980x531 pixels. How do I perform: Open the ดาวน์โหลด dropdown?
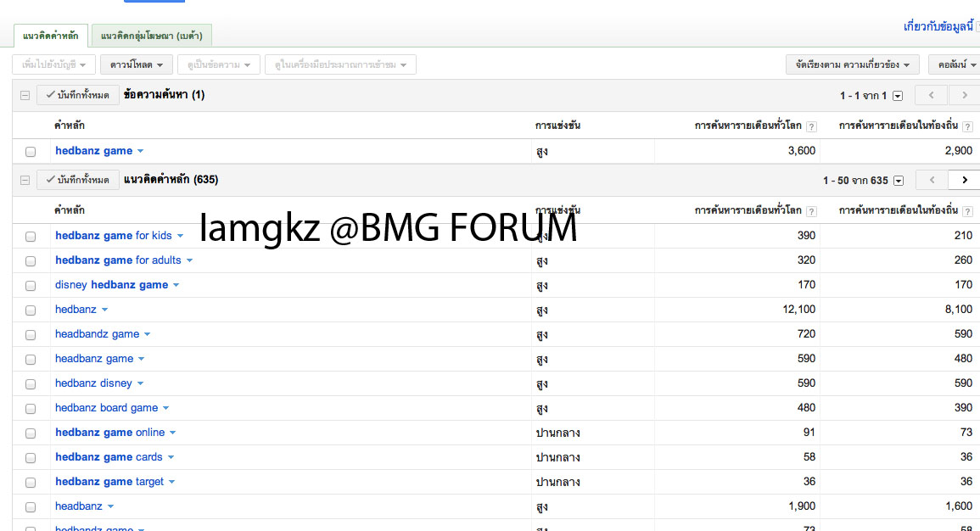click(137, 64)
